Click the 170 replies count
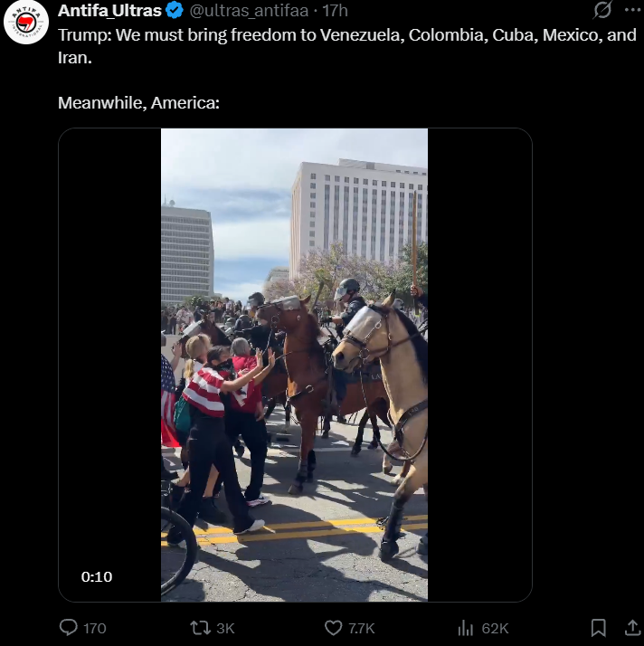 point(95,628)
